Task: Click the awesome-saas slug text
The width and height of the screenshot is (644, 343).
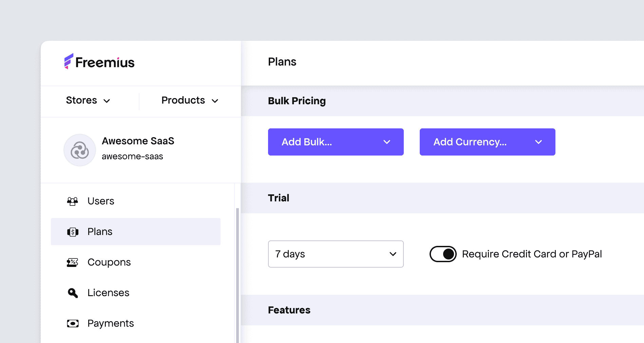Action: (x=132, y=157)
